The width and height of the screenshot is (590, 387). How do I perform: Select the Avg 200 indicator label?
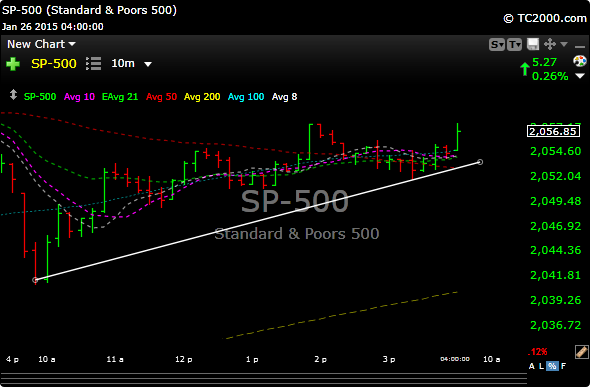202,97
